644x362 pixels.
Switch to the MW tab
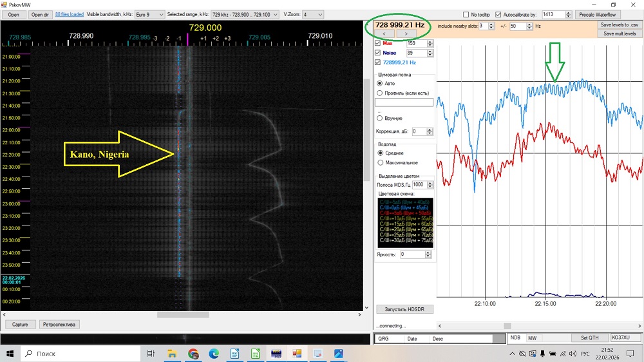532,338
